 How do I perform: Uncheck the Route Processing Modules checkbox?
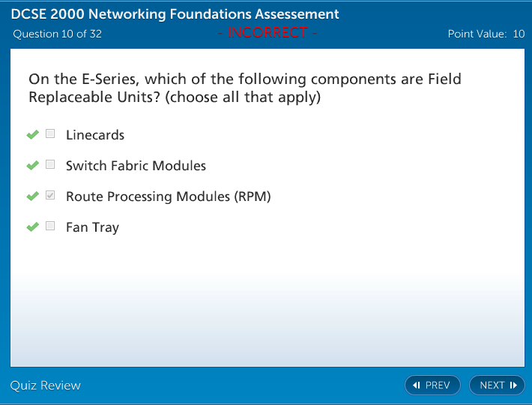point(50,196)
